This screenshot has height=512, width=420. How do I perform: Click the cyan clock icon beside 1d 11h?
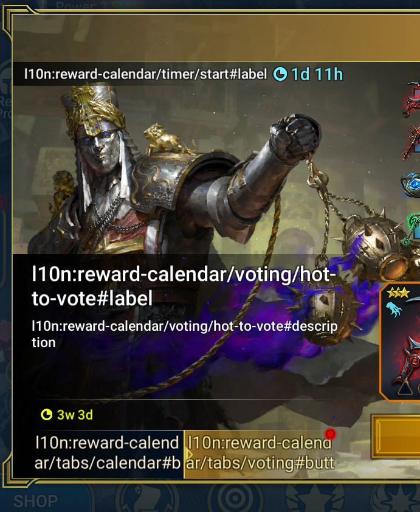coord(280,74)
